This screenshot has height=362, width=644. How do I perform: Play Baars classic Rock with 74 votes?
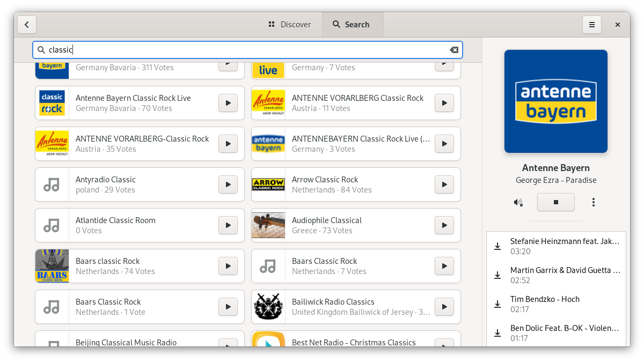coord(228,266)
